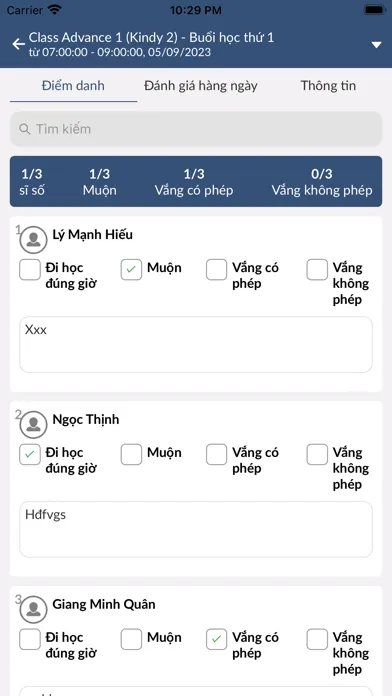Tap the search magnifier icon
Screen dimensions: 392x696
click(x=24, y=129)
